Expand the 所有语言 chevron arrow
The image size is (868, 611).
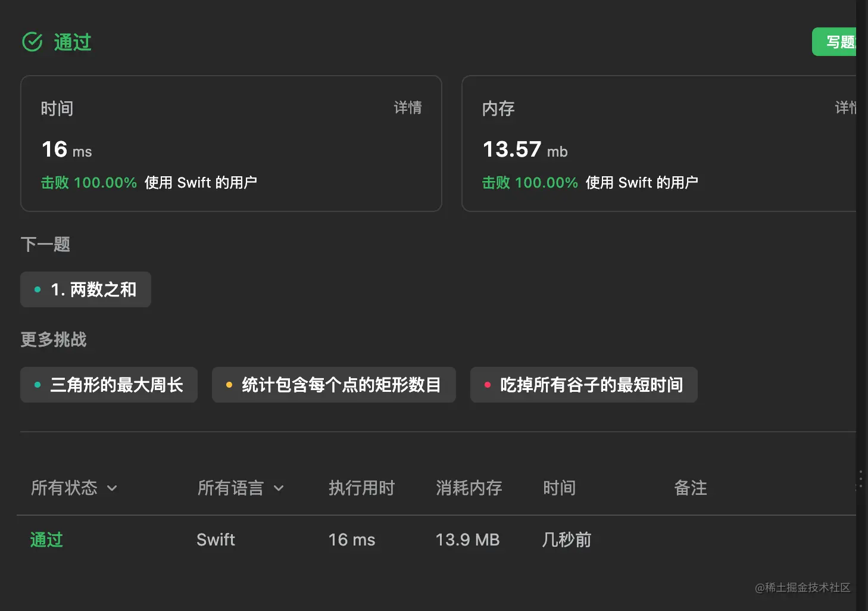(280, 488)
